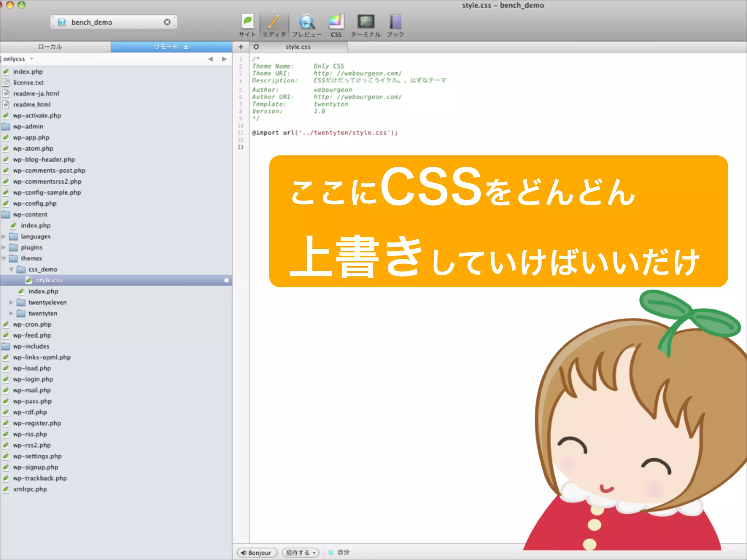Click the 自分 status indicator
This screenshot has width=747, height=560.
pyautogui.click(x=339, y=552)
